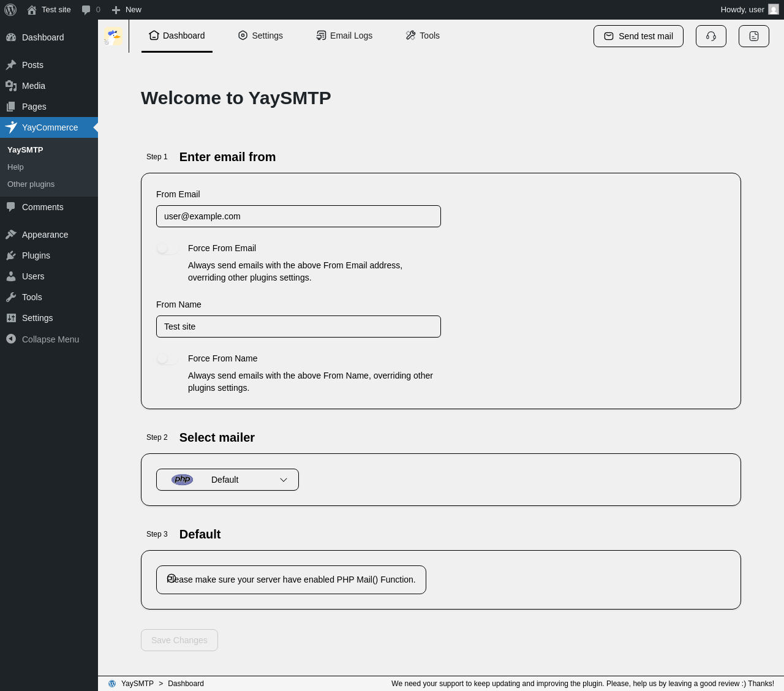This screenshot has height=691, width=784.
Task: Click the Tools wrench icon in sidebar
Action: 11,297
